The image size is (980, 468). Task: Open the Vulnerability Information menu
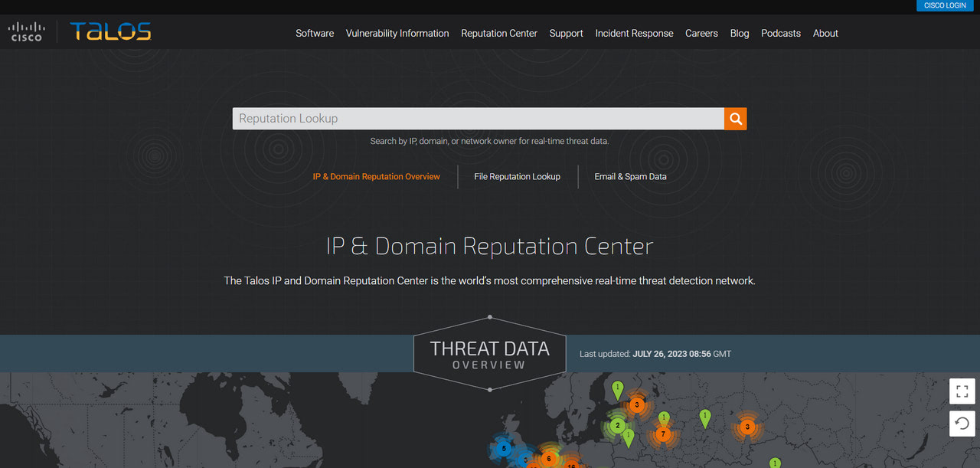397,33
